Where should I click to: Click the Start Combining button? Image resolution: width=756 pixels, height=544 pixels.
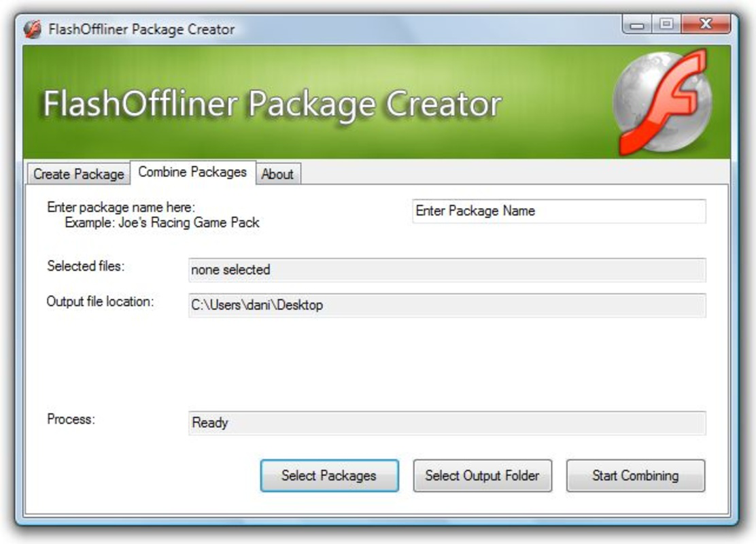pos(636,475)
